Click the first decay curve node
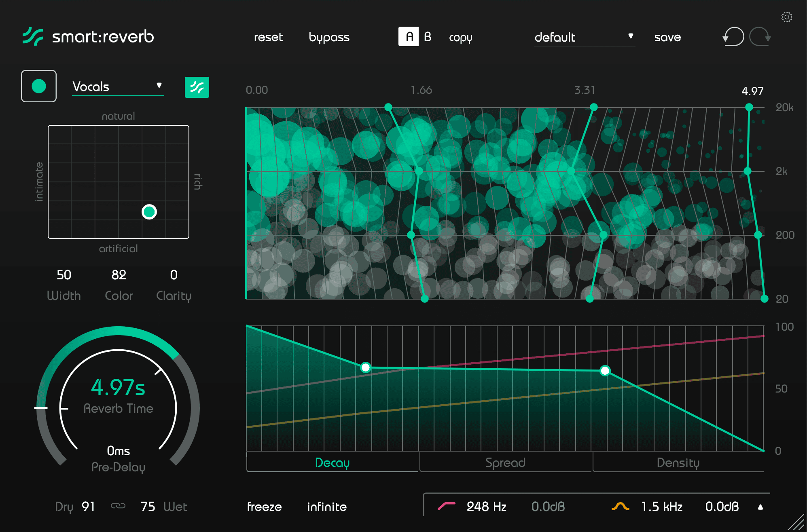Image resolution: width=807 pixels, height=532 pixels. point(366,367)
